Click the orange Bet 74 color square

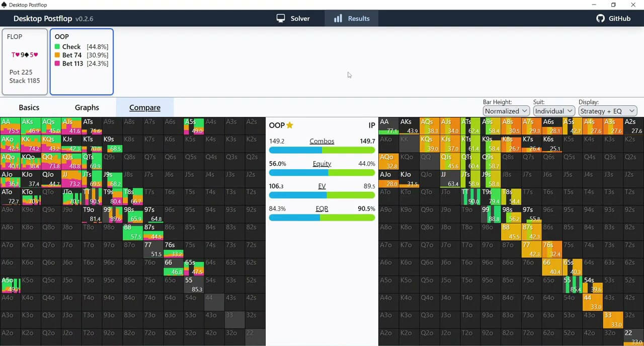57,55
